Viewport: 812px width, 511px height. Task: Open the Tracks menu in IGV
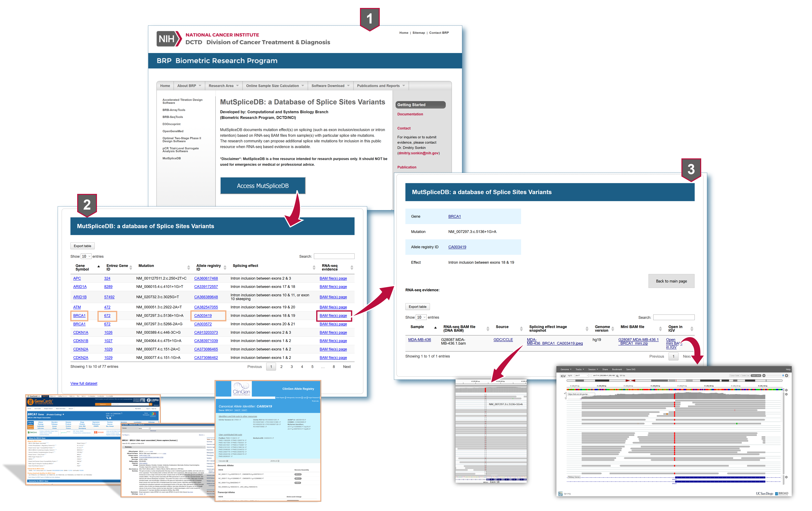[x=580, y=370]
